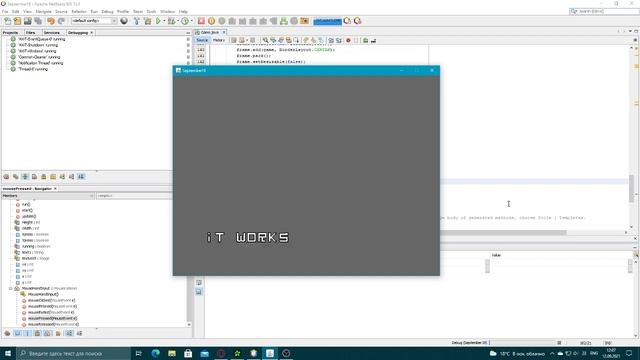Open the Debug menu

[107, 11]
